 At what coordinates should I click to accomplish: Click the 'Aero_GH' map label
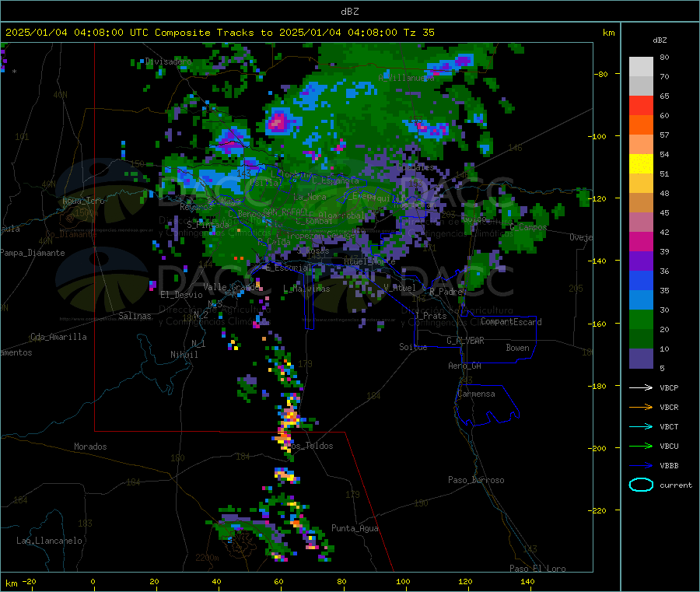[x=465, y=366]
